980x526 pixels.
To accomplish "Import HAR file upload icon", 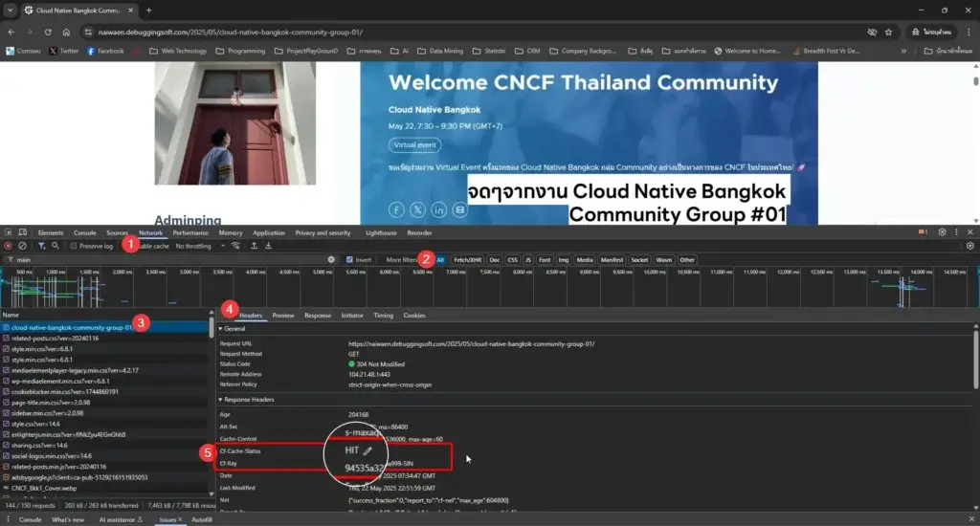I will tap(254, 246).
